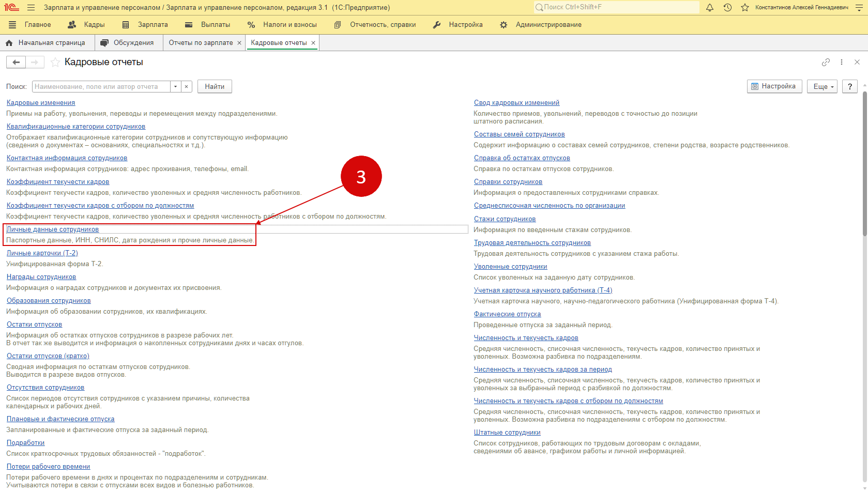Viewport: 868px width, 492px height.
Task: Open the three-dot more options menu
Action: click(x=842, y=62)
